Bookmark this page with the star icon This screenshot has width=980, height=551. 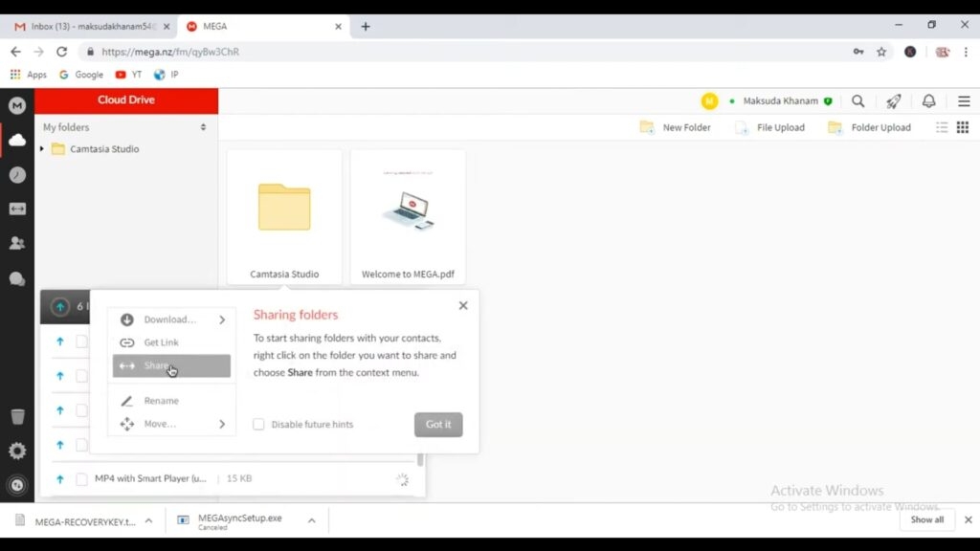[x=881, y=52]
